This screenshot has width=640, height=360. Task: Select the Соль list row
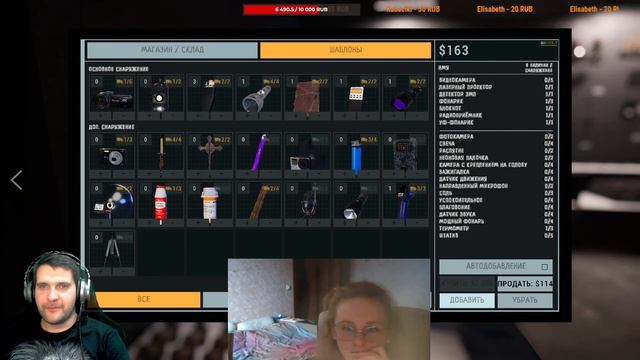496,193
